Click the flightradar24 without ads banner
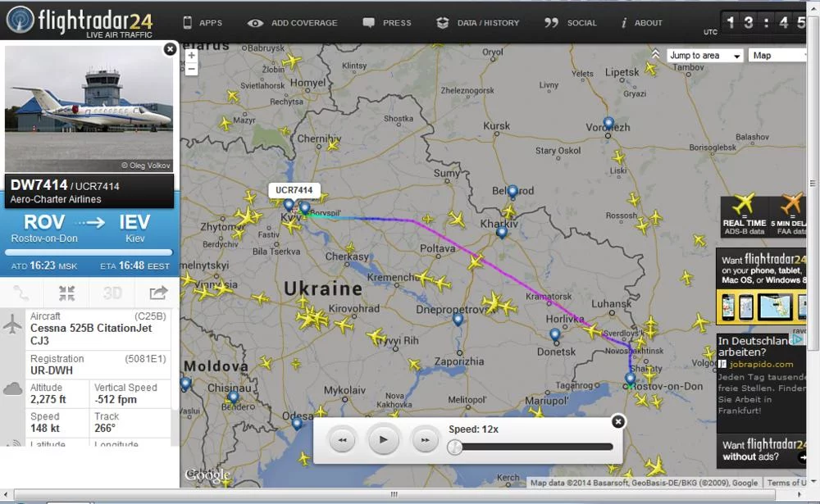The image size is (820, 504). (x=762, y=450)
